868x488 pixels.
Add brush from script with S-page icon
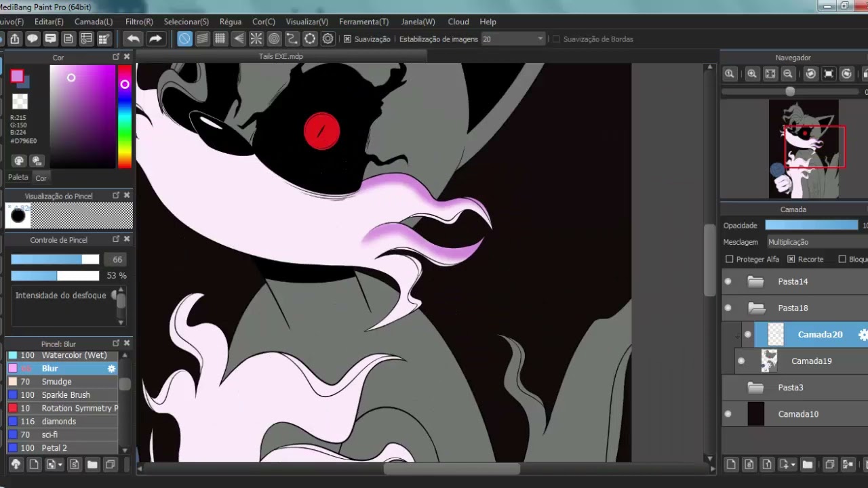point(74,464)
